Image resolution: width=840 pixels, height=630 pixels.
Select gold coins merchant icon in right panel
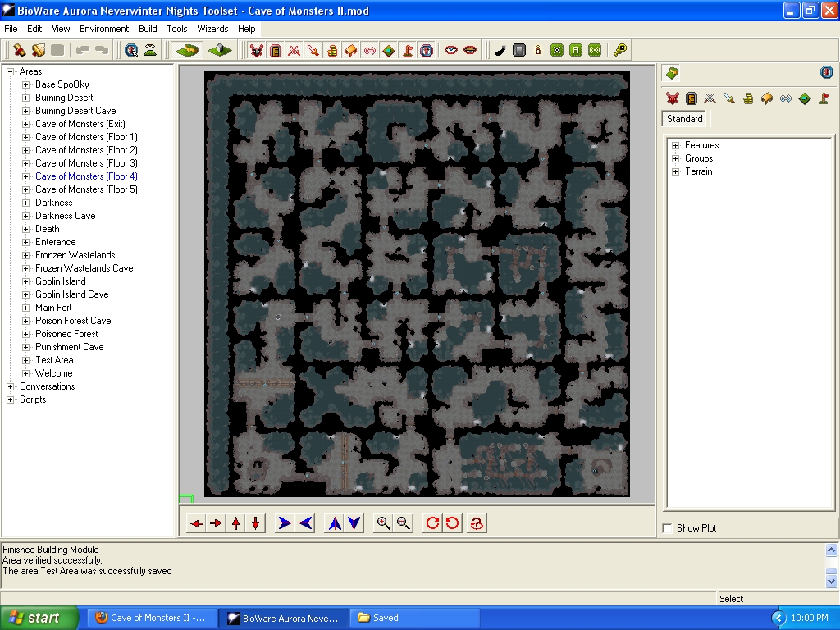(x=748, y=98)
